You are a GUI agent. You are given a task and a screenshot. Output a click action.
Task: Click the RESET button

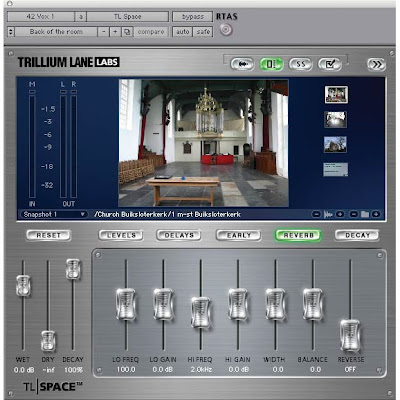tap(49, 235)
